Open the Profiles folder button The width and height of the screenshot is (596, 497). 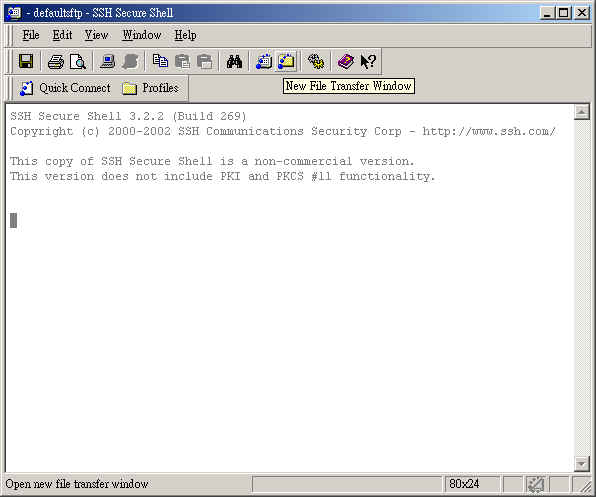tap(151, 88)
